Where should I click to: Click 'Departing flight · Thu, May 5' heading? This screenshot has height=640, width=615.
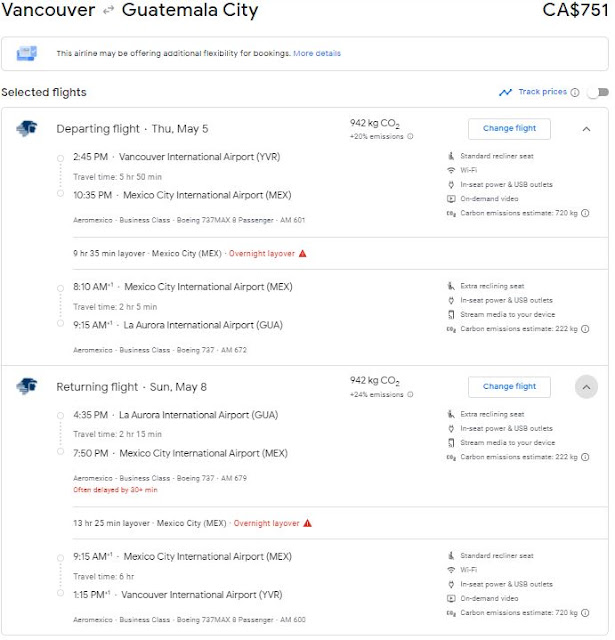pos(132,129)
